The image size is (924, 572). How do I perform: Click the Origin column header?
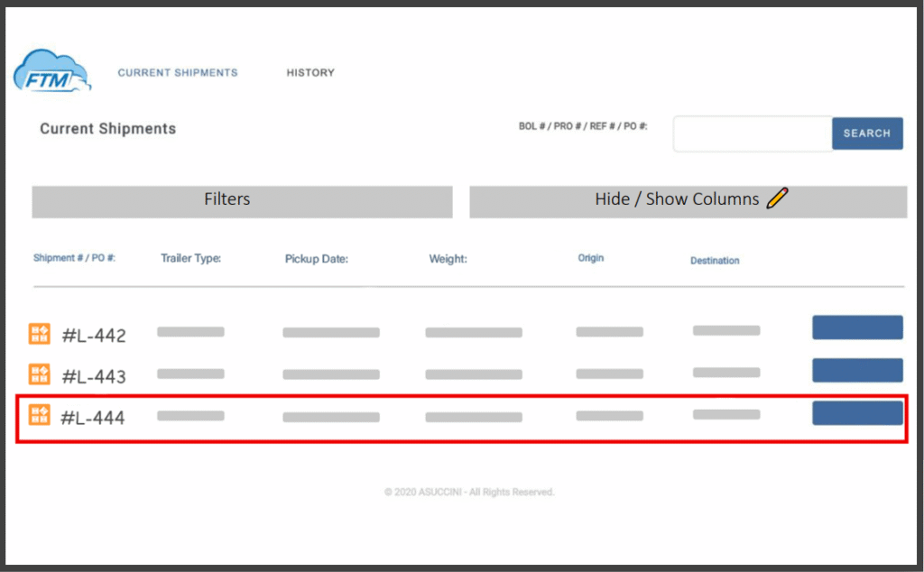click(591, 258)
